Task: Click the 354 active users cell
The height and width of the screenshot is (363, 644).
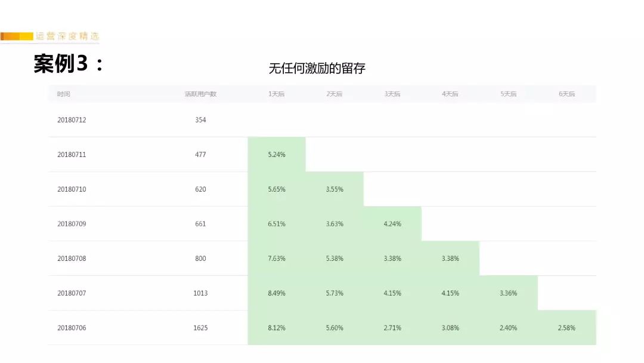Action: (200, 120)
